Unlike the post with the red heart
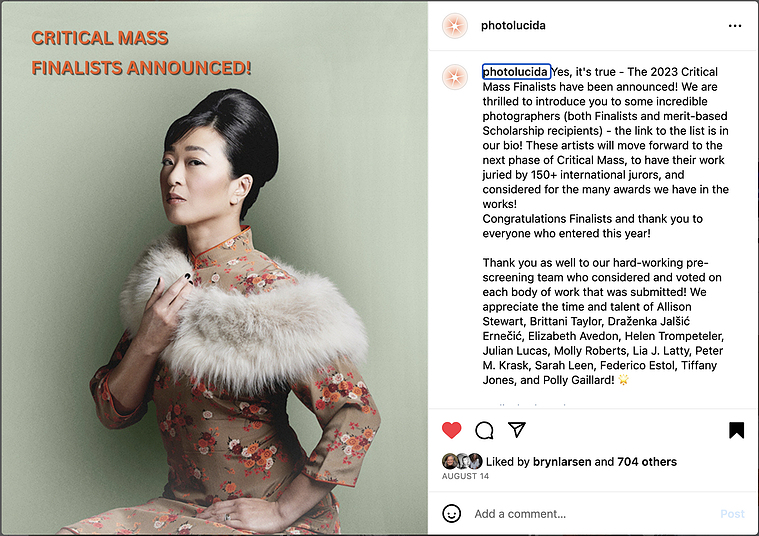The height and width of the screenshot is (536, 759). pos(452,430)
